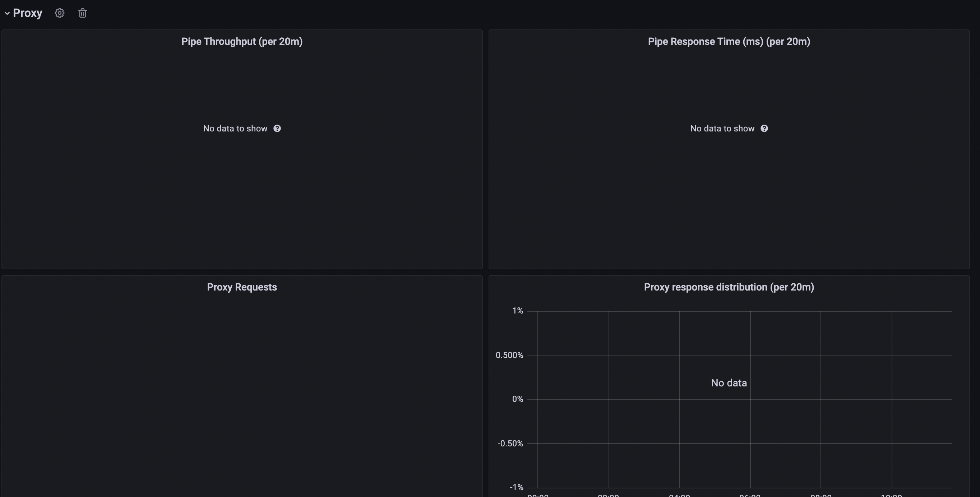Click the -0.50% y-axis label

(x=510, y=443)
